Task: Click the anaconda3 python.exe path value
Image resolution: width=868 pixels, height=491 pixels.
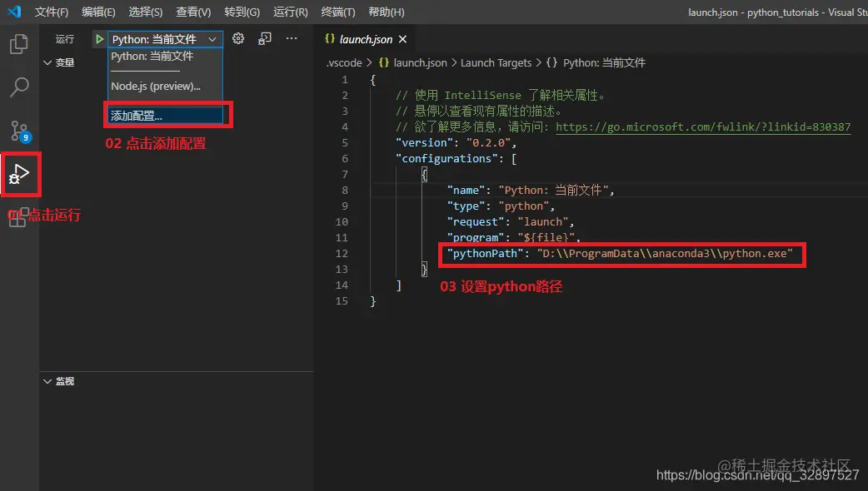Action: (x=665, y=253)
